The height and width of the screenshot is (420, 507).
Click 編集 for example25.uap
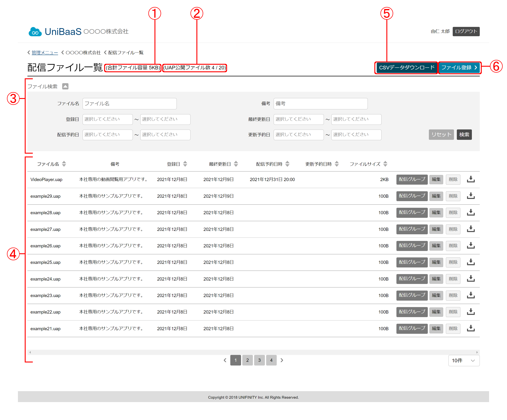[x=436, y=262]
